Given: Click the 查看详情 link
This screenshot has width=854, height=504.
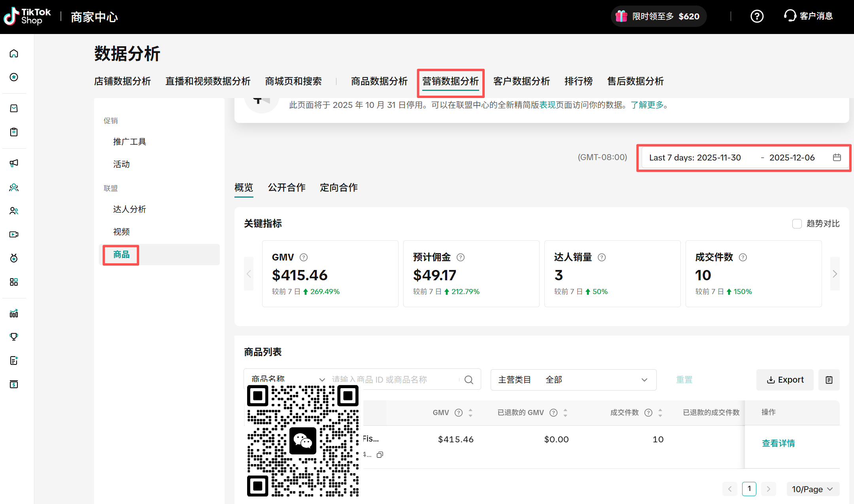Looking at the screenshot, I should point(778,444).
